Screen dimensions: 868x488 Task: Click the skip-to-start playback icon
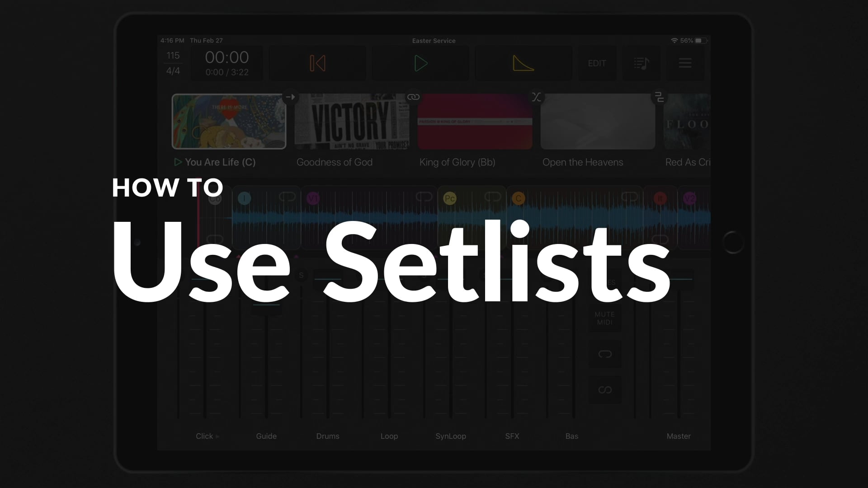pos(317,63)
